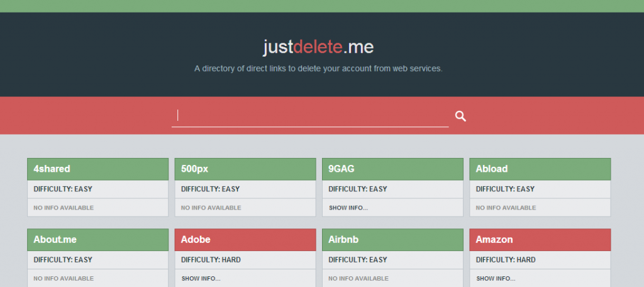The height and width of the screenshot is (287, 644).
Task: Focus the search input field
Action: click(310, 116)
